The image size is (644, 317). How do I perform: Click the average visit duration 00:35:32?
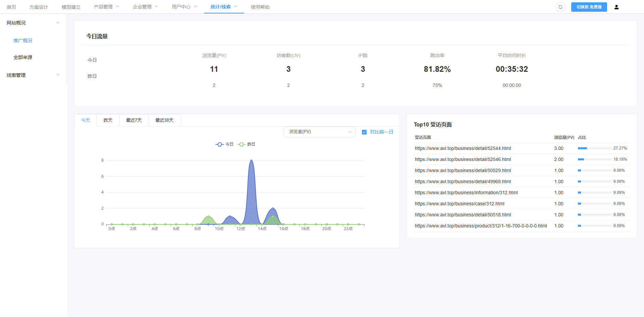tap(512, 69)
